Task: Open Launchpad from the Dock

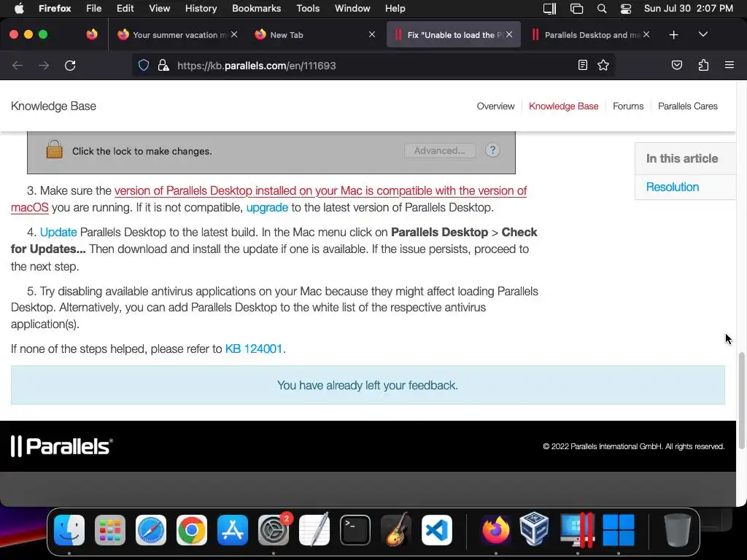Action: pyautogui.click(x=110, y=530)
